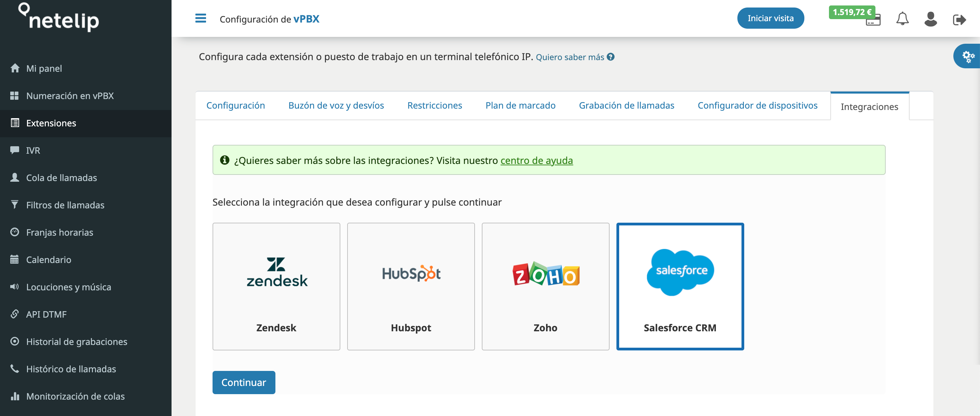Viewport: 980px width, 416px height.
Task: Follow the centro de ayuda link
Action: (536, 161)
